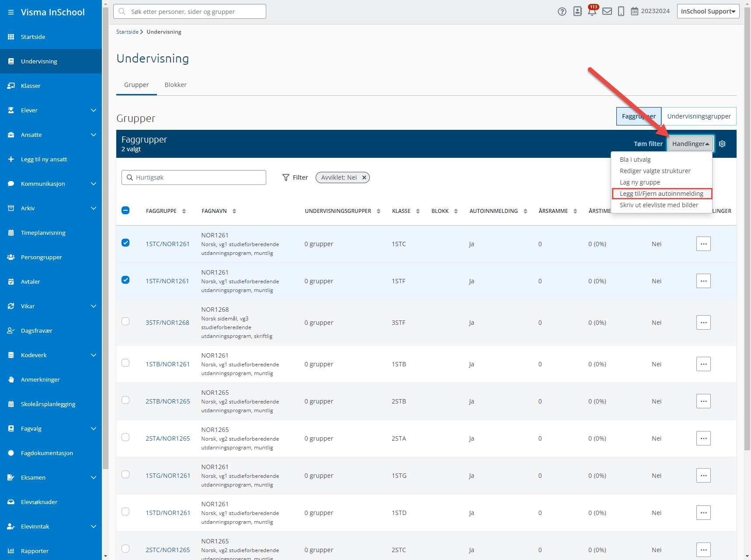
Task: Open Legg til ny ansatt
Action: (51, 159)
